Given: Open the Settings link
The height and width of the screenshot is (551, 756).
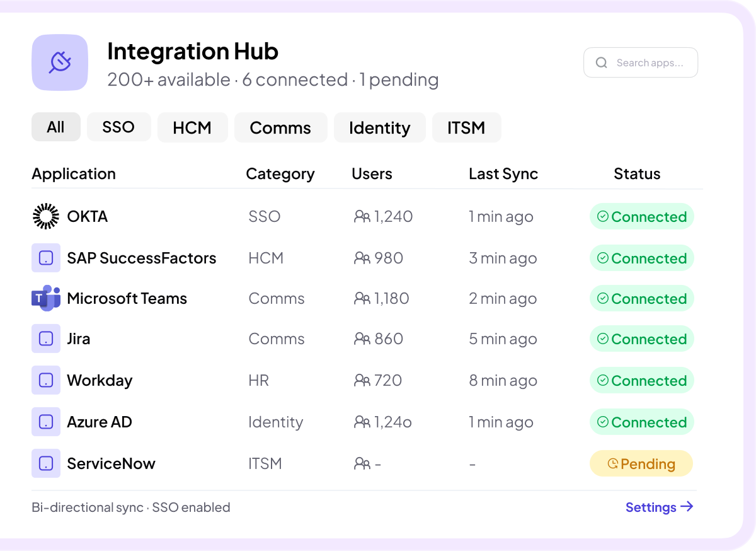Looking at the screenshot, I should 659,507.
